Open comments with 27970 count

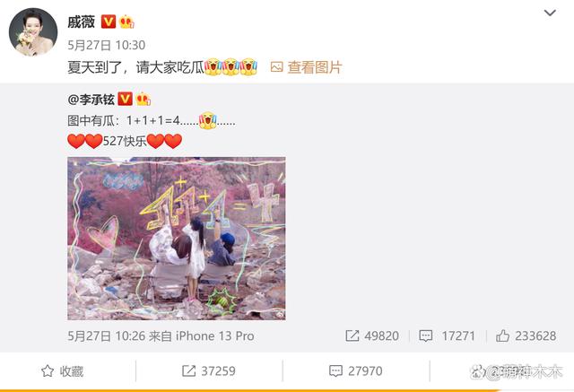[x=356, y=371]
